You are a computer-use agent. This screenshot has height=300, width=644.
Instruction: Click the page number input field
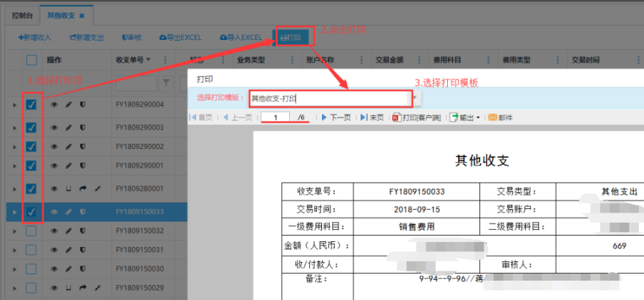click(x=275, y=117)
